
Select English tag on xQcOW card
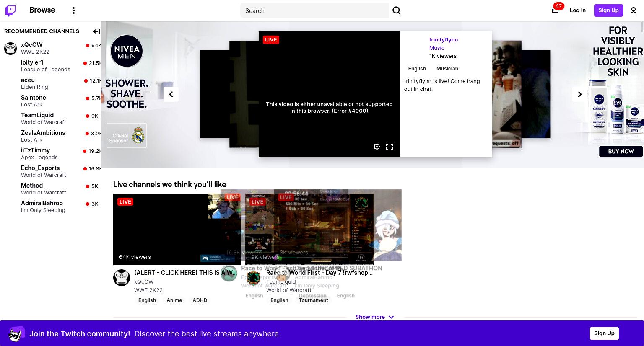point(147,300)
